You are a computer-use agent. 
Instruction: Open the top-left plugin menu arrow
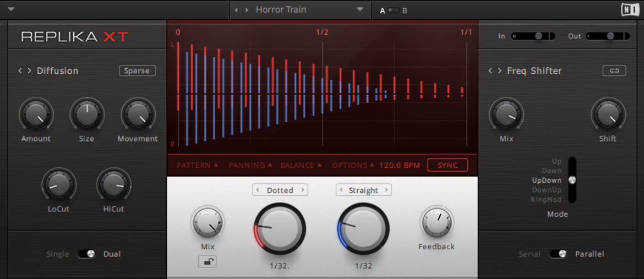(11, 9)
